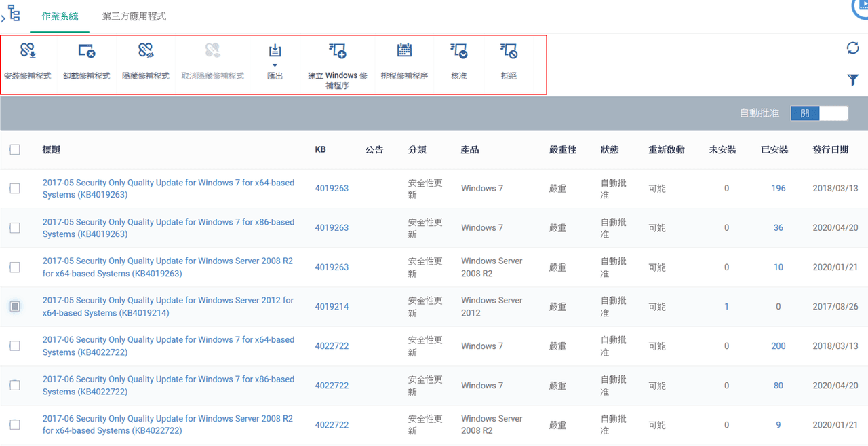Click the 標題 column header
This screenshot has width=868, height=446.
pos(52,149)
